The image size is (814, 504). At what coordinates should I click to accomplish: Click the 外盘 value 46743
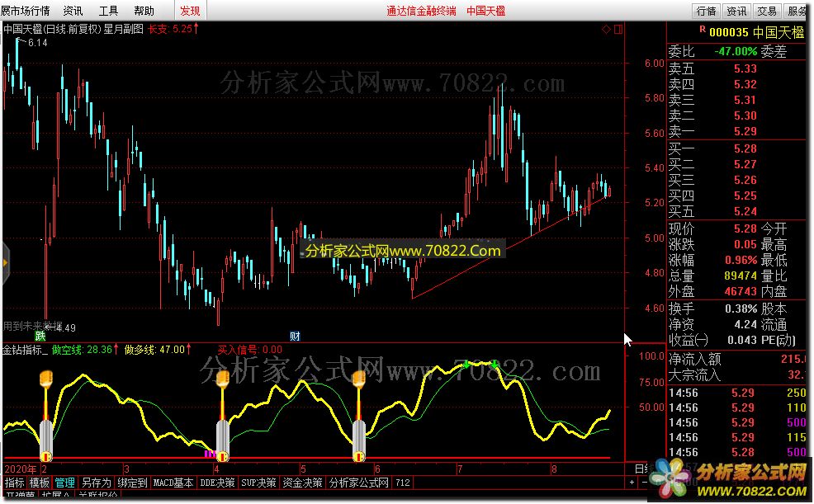741,291
